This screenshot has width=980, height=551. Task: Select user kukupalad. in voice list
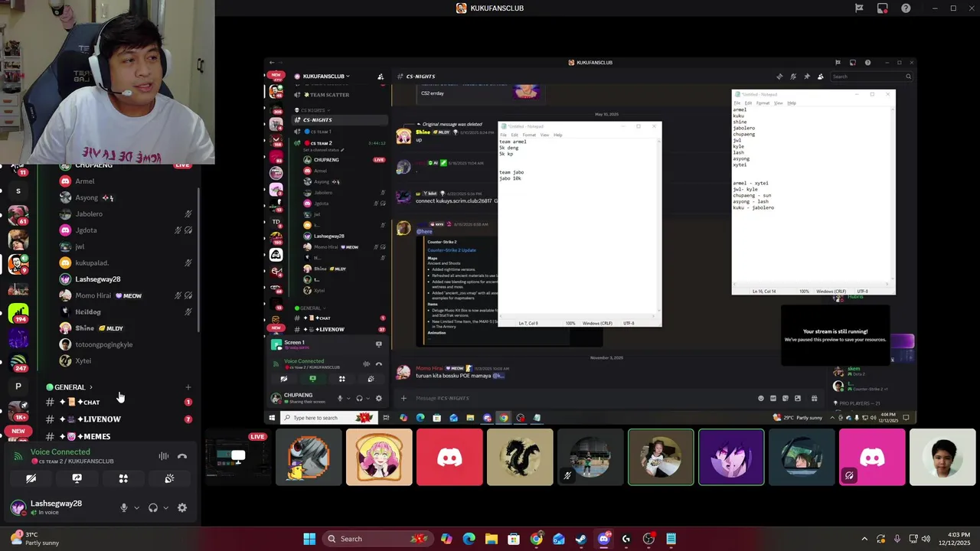pos(126,263)
